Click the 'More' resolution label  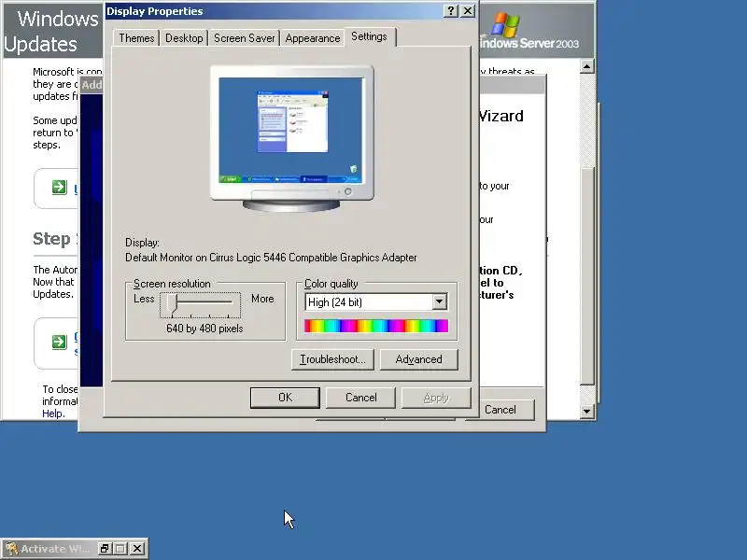tap(262, 299)
